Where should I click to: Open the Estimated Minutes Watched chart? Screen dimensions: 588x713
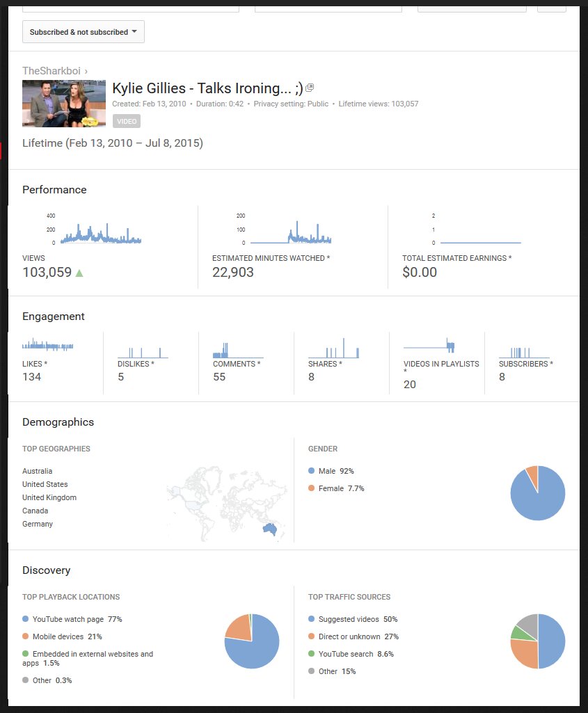pyautogui.click(x=290, y=232)
